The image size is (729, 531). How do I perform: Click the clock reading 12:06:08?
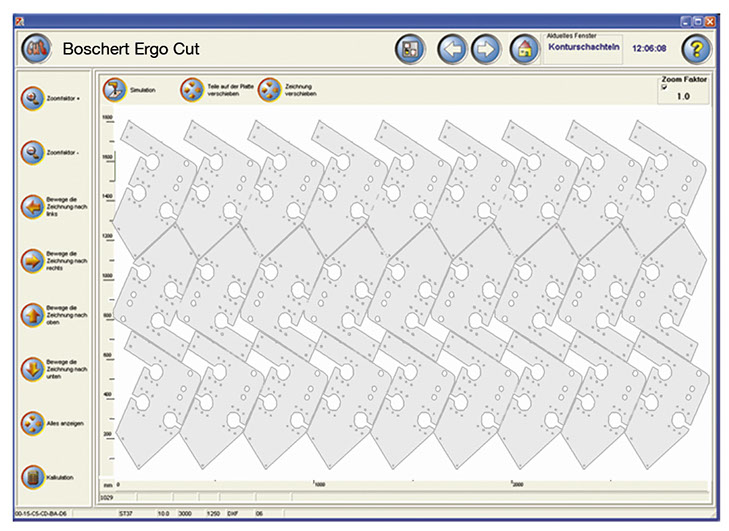(x=649, y=48)
